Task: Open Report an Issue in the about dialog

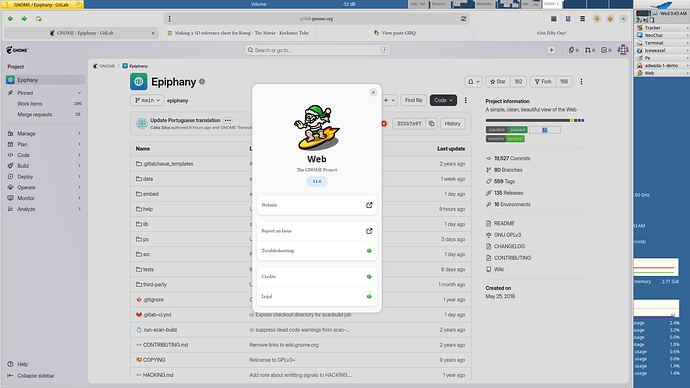Action: pyautogui.click(x=317, y=231)
